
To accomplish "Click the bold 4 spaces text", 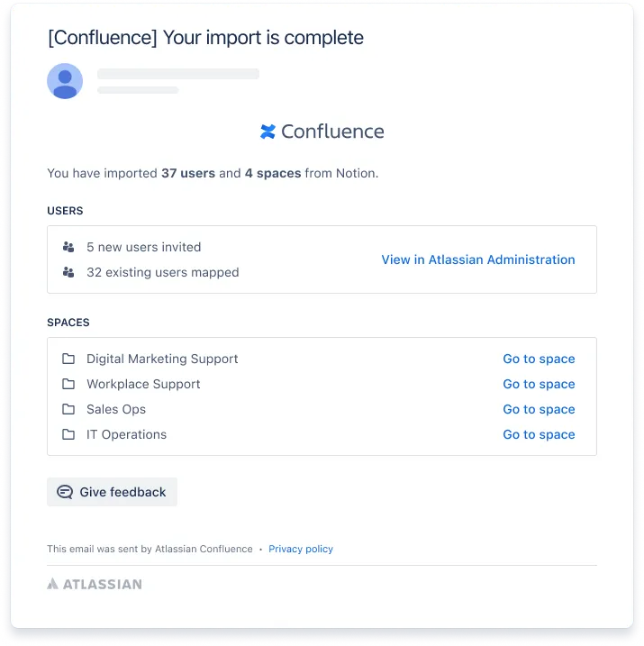I will [273, 173].
